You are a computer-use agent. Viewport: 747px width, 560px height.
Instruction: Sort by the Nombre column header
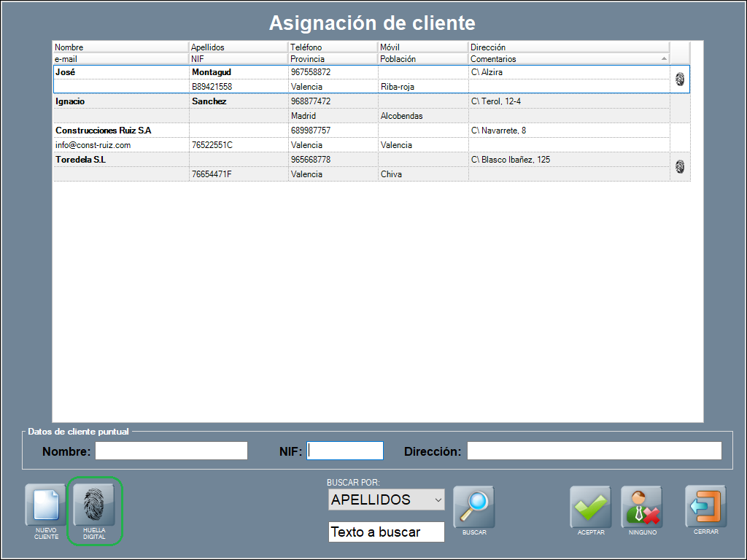(120, 47)
